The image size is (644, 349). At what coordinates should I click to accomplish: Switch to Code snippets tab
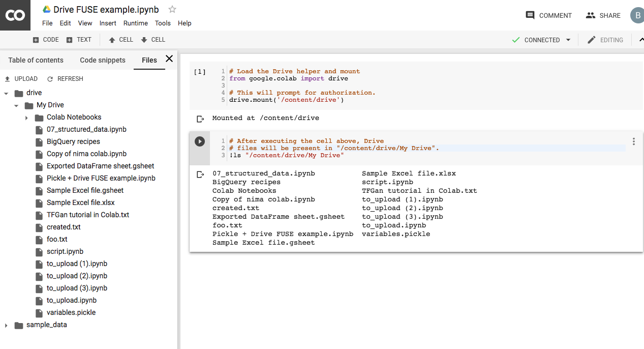coord(103,60)
